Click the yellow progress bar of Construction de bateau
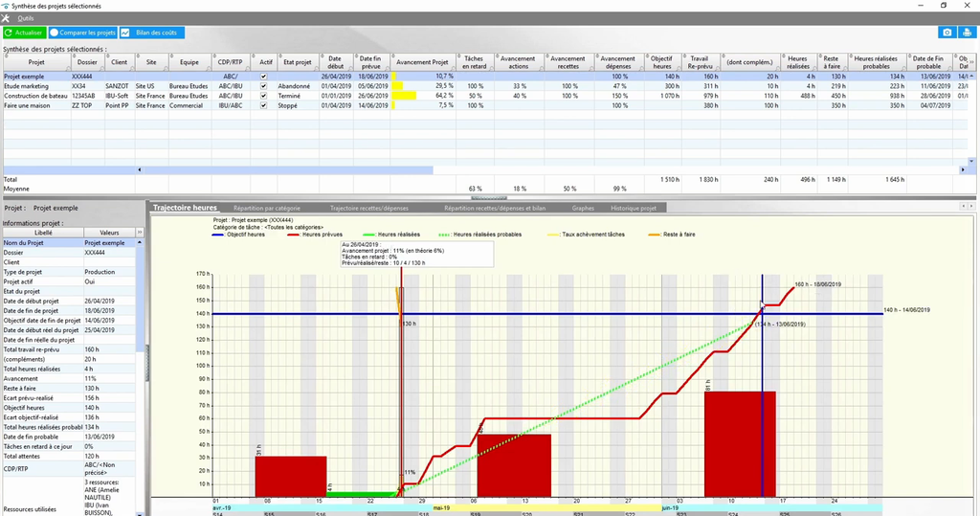 406,97
